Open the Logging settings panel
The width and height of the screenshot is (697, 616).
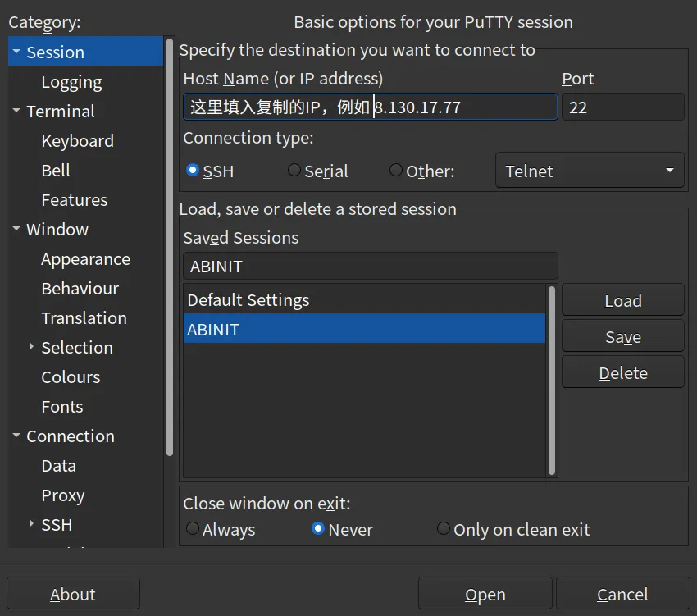pyautogui.click(x=71, y=82)
